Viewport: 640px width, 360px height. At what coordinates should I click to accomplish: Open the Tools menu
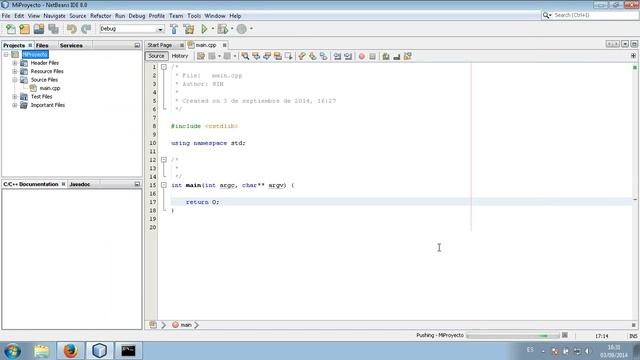(x=194, y=16)
